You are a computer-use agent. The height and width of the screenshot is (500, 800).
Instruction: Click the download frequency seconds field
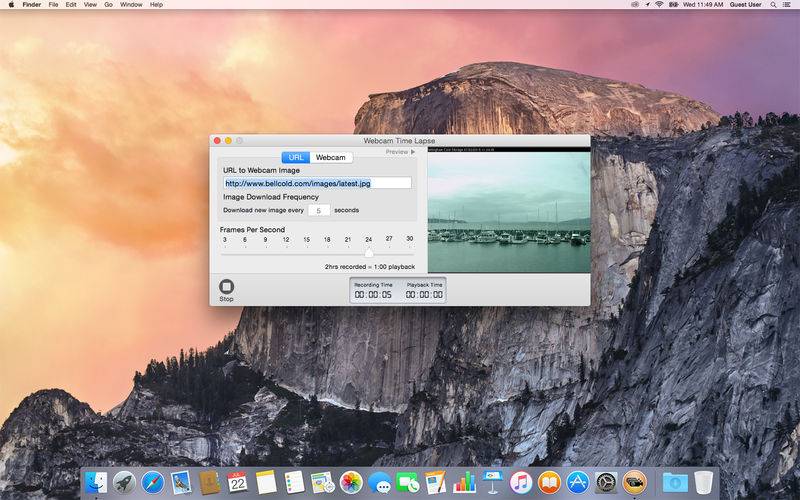click(319, 210)
